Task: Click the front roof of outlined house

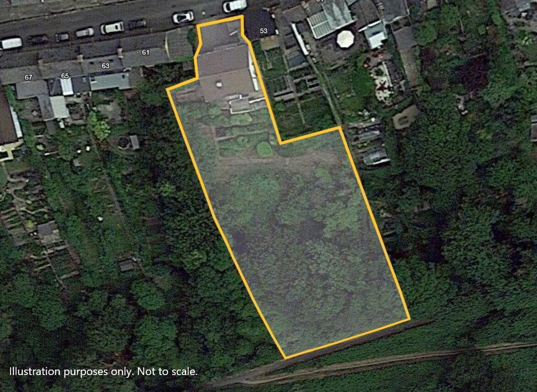Action: (x=219, y=35)
